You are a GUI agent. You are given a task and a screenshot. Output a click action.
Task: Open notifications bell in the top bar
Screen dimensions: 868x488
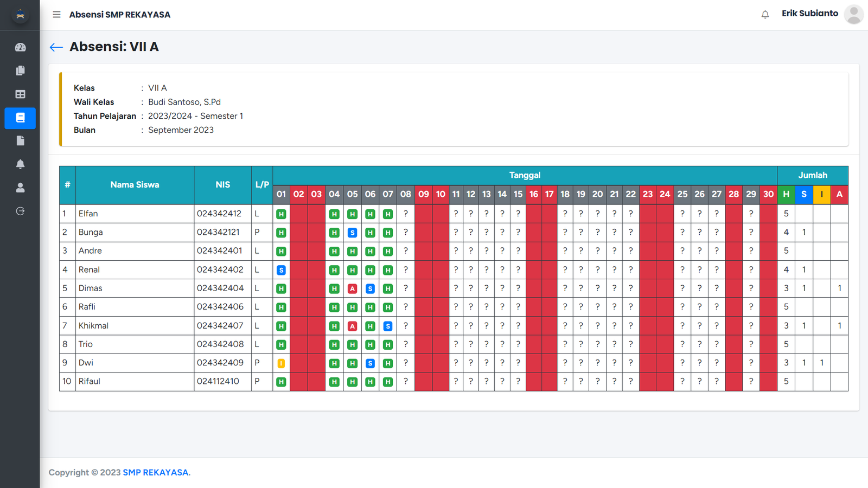(x=765, y=15)
